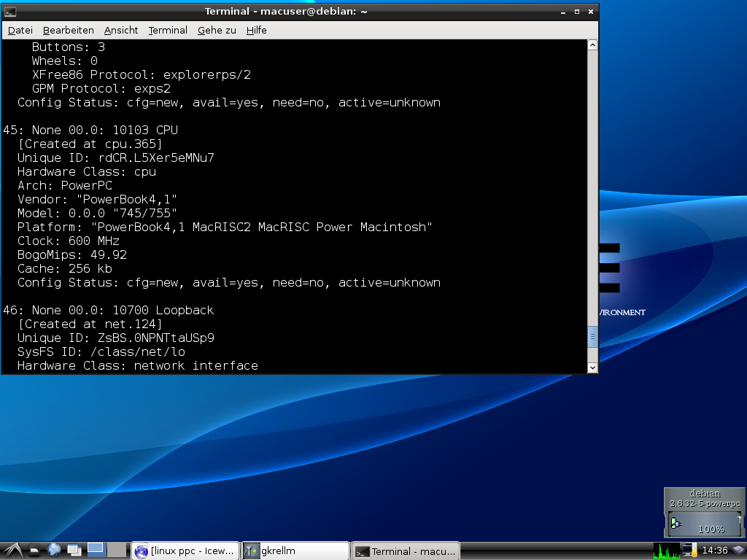Screen dimensions: 747x560
Task: Click the tray icon right of the clock
Action: coord(739,551)
